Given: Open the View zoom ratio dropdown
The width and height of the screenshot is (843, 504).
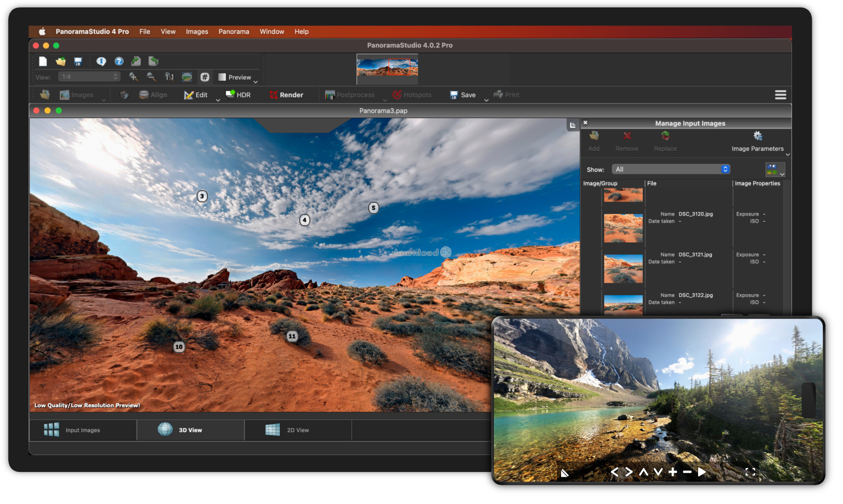Looking at the screenshot, I should click(90, 77).
